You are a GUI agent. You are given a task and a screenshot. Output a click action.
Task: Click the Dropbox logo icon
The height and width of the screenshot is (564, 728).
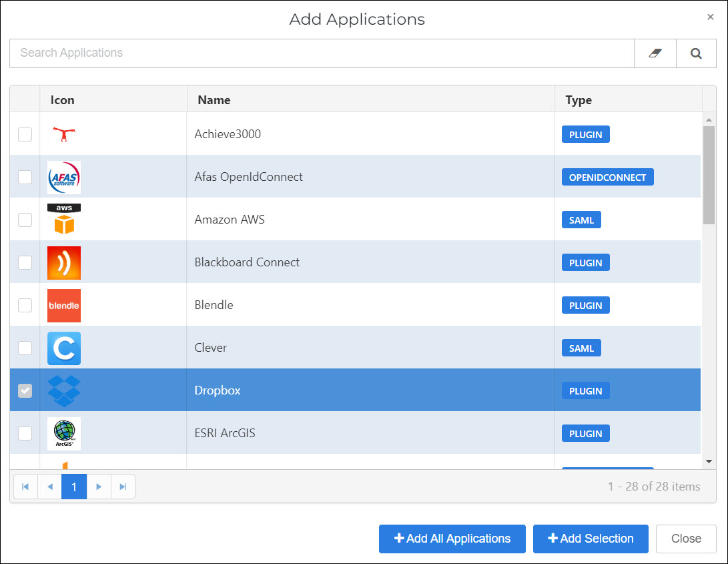[64, 390]
